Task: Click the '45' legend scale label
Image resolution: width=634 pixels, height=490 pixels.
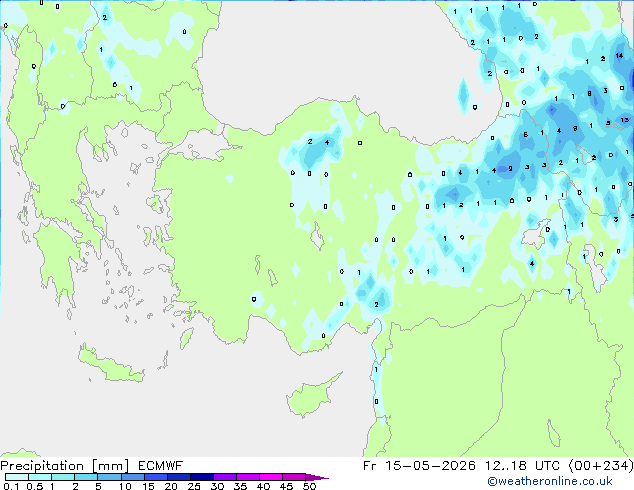Action: point(286,486)
